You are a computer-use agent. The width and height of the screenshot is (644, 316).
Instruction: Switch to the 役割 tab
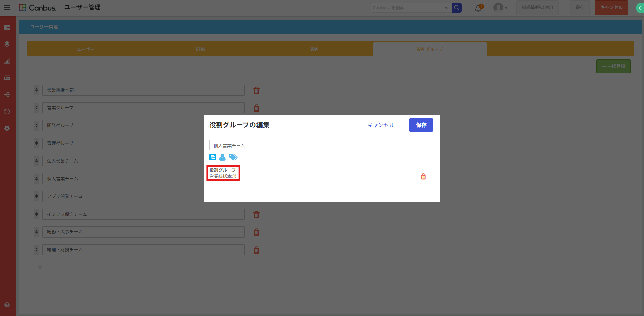315,49
